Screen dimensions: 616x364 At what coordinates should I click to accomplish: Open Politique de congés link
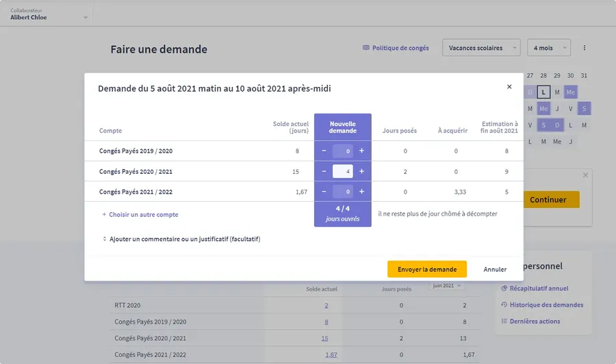pos(396,48)
